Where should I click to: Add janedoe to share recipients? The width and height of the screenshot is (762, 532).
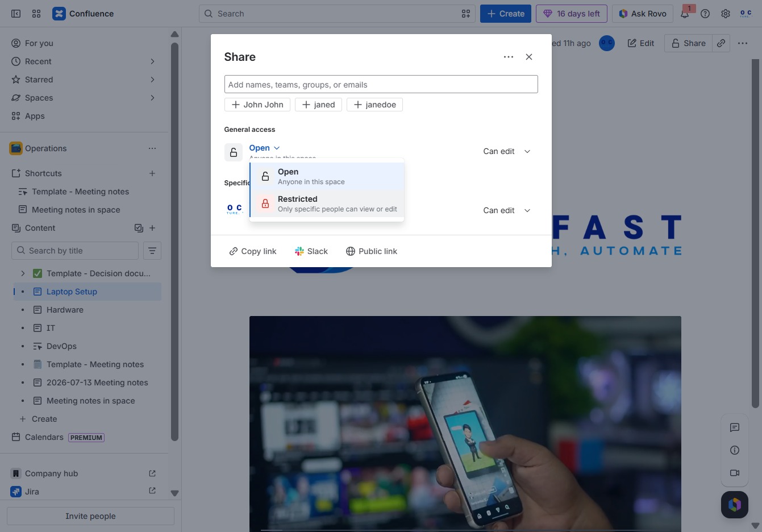click(x=374, y=105)
